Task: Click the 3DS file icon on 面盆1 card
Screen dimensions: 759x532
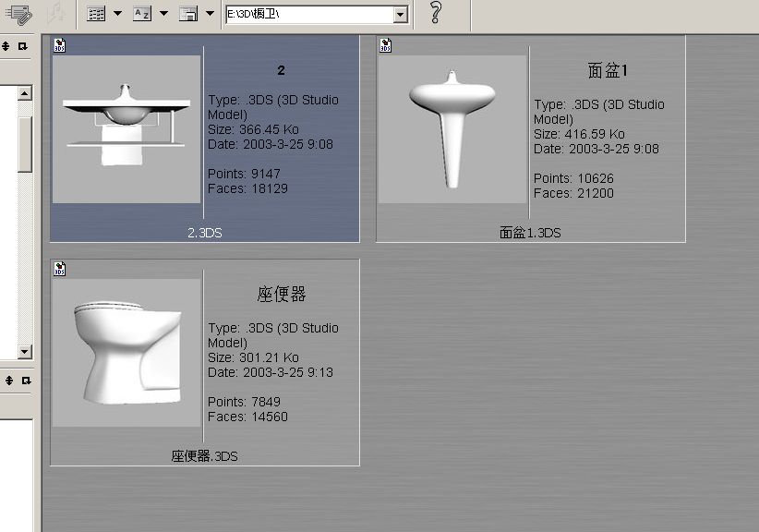Action: [x=385, y=45]
